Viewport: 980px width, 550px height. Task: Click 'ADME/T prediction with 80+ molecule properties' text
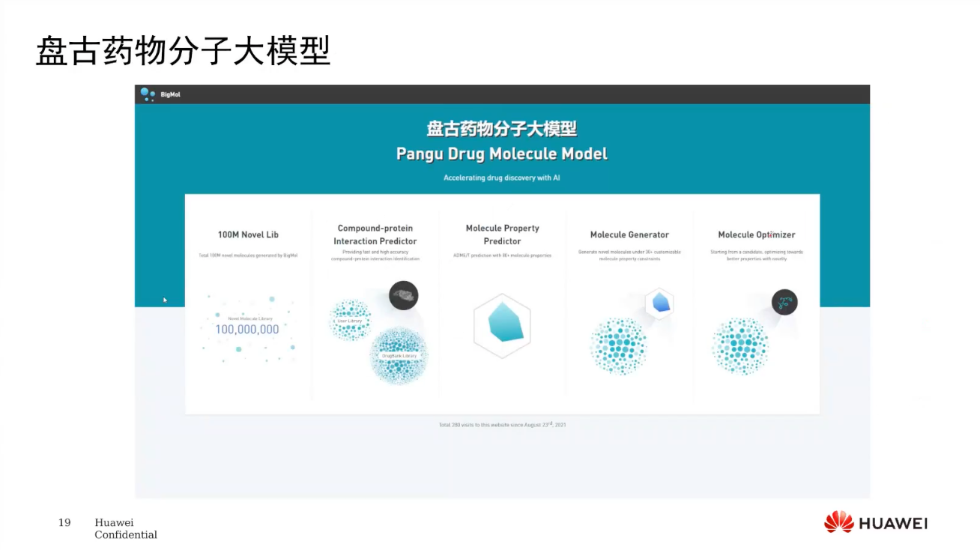(502, 256)
